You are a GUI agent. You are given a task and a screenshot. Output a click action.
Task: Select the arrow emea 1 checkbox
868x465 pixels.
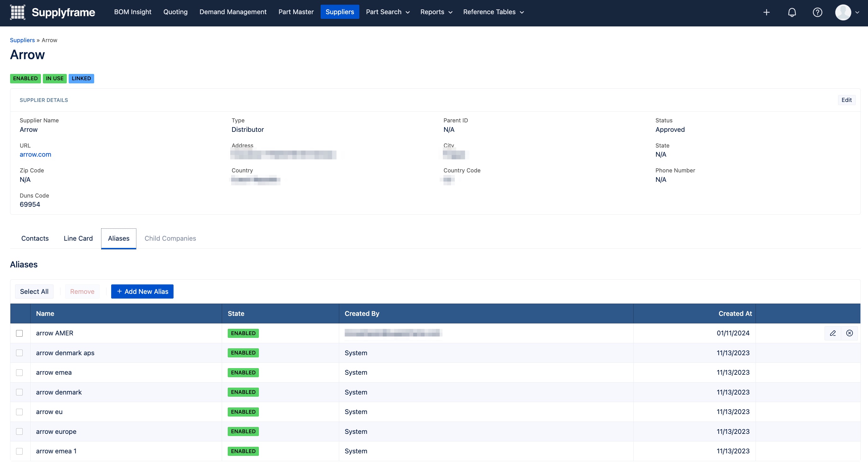(20, 451)
